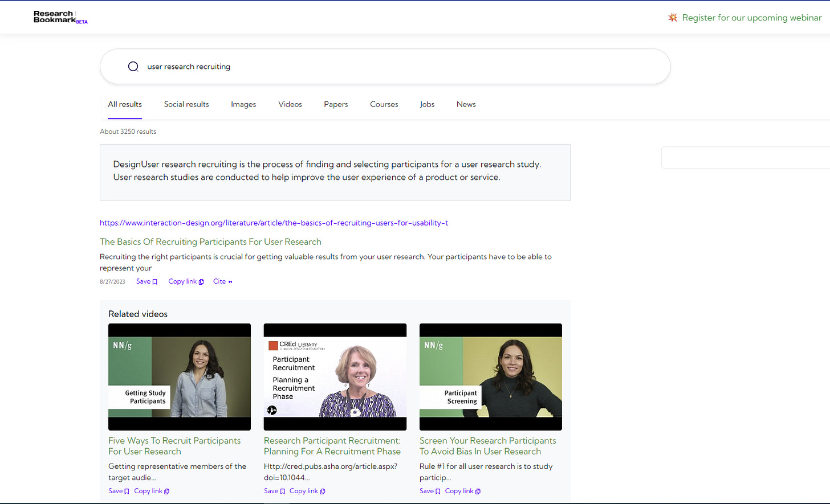Copy link of the Basics Of Recruiting article
Image resolution: width=830 pixels, height=504 pixels.
click(186, 281)
